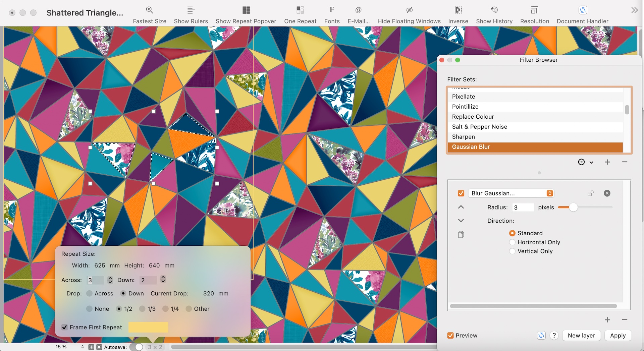This screenshot has width=644, height=351.
Task: Unlock the Blur Gaussian filter lock icon
Action: pos(591,193)
